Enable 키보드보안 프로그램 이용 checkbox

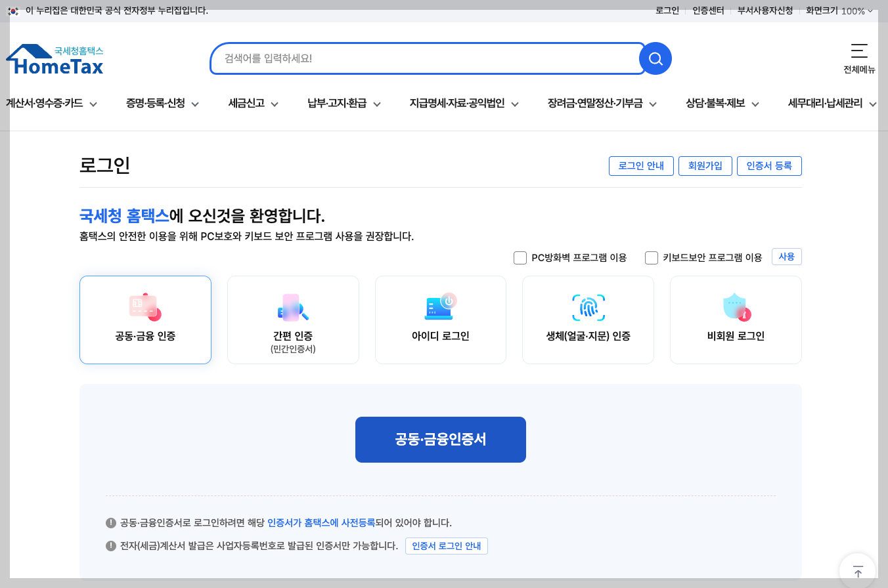click(652, 258)
